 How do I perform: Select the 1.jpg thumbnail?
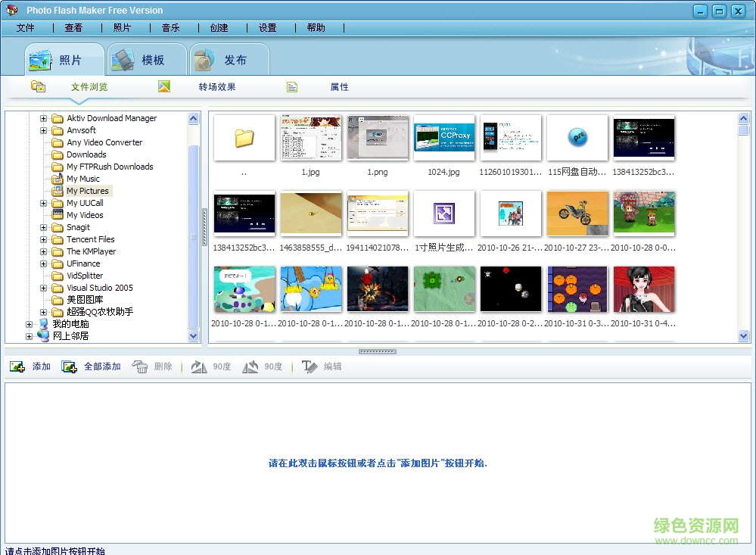click(x=310, y=137)
